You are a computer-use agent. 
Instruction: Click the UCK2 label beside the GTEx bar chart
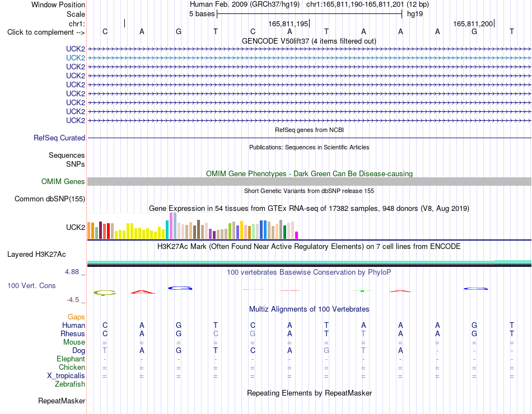click(x=76, y=228)
